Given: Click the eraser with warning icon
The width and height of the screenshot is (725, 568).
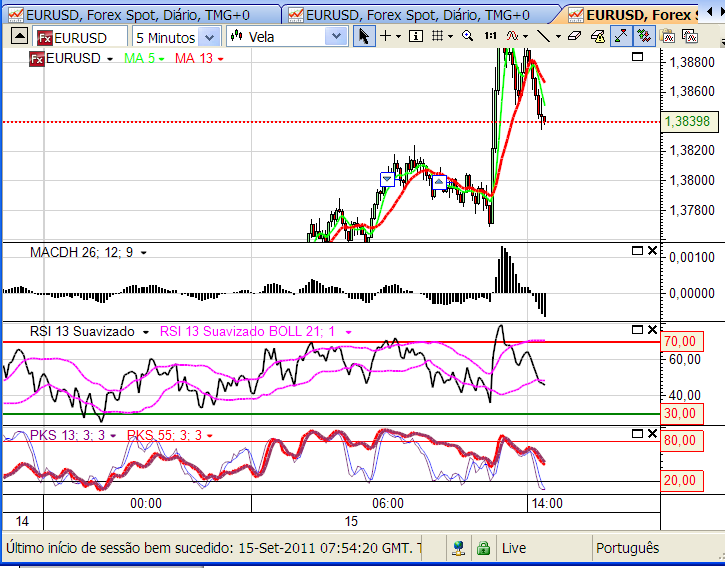Looking at the screenshot, I should pyautogui.click(x=598, y=36).
